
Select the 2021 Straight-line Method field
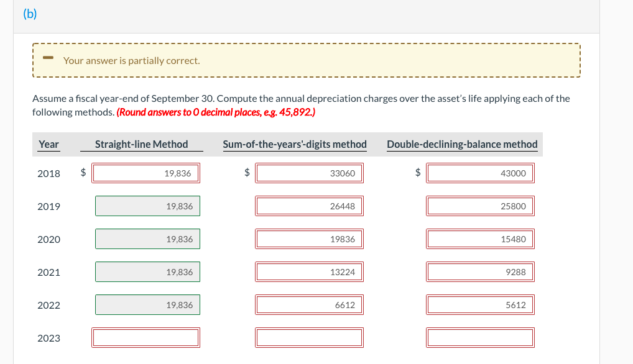pyautogui.click(x=148, y=272)
